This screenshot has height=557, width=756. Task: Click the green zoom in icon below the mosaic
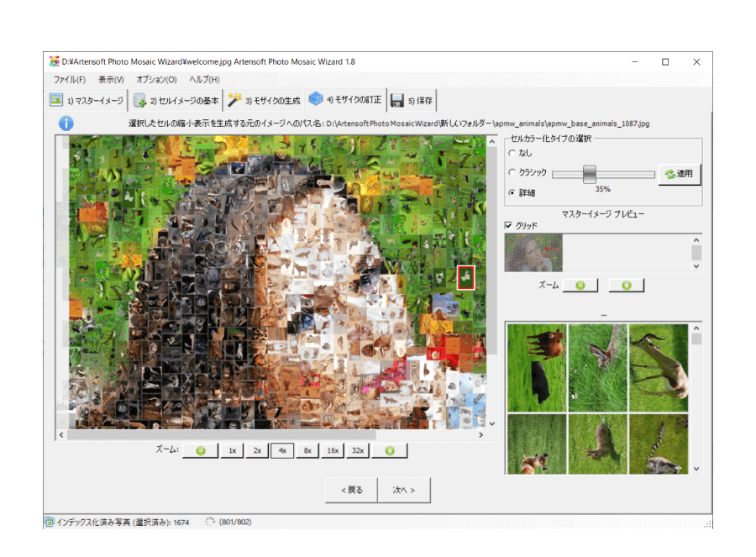(389, 451)
